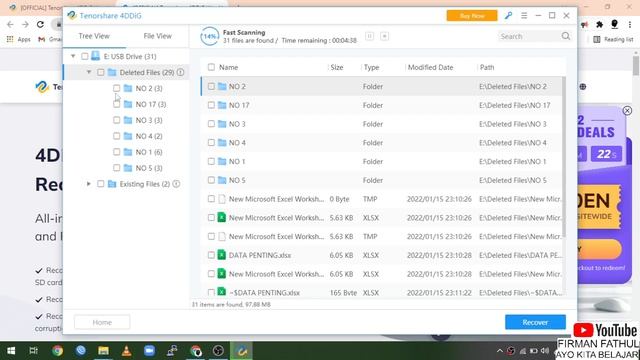Click the "165 Byte" size cell

[x=343, y=293]
